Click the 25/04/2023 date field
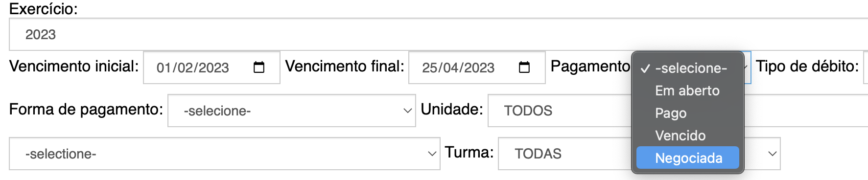The width and height of the screenshot is (868, 180). point(477,67)
